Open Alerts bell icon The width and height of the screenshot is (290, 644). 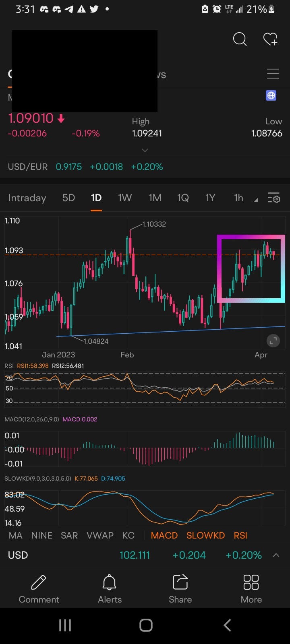pos(110,588)
